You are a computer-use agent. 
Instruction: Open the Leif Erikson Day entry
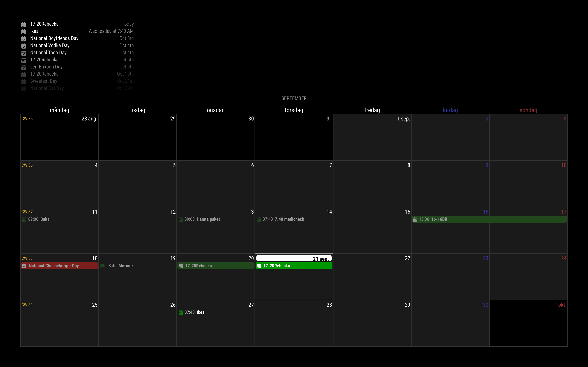(x=46, y=67)
